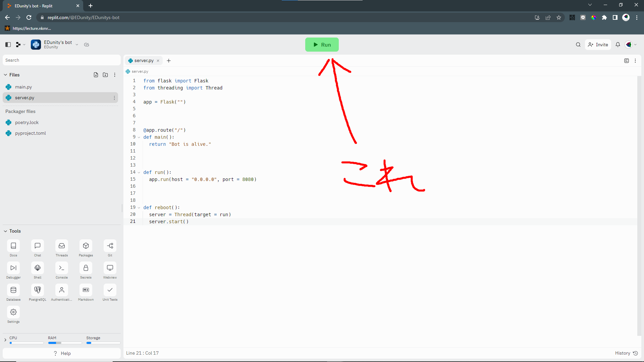Launch the Debugger tool

click(x=13, y=268)
